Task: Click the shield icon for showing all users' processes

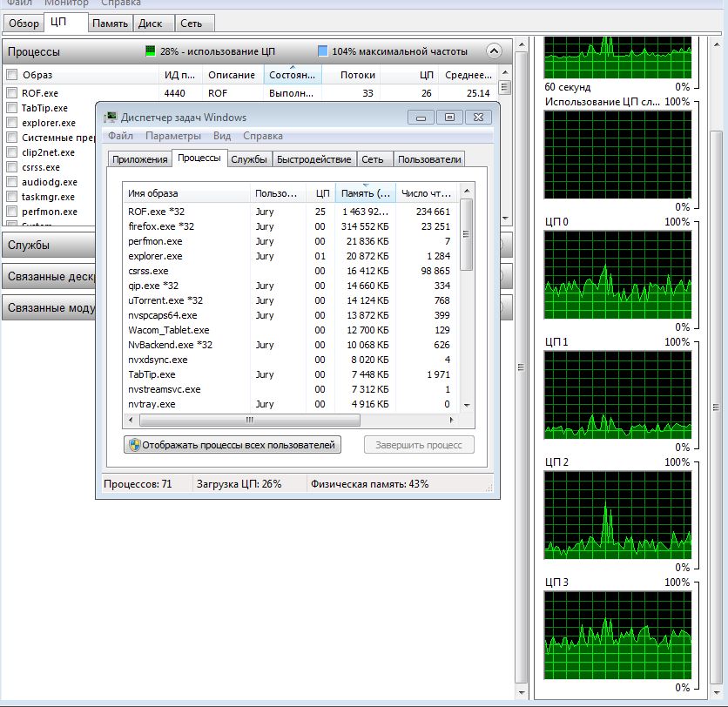Action: tap(134, 445)
